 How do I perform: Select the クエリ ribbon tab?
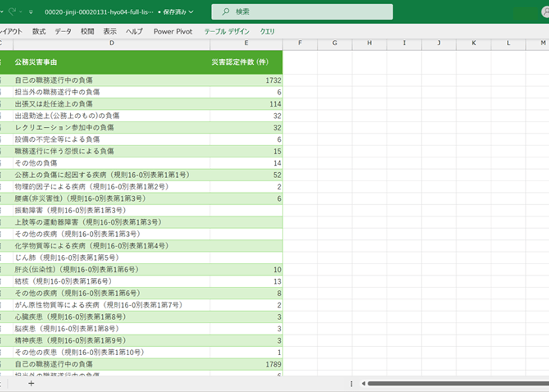point(267,31)
